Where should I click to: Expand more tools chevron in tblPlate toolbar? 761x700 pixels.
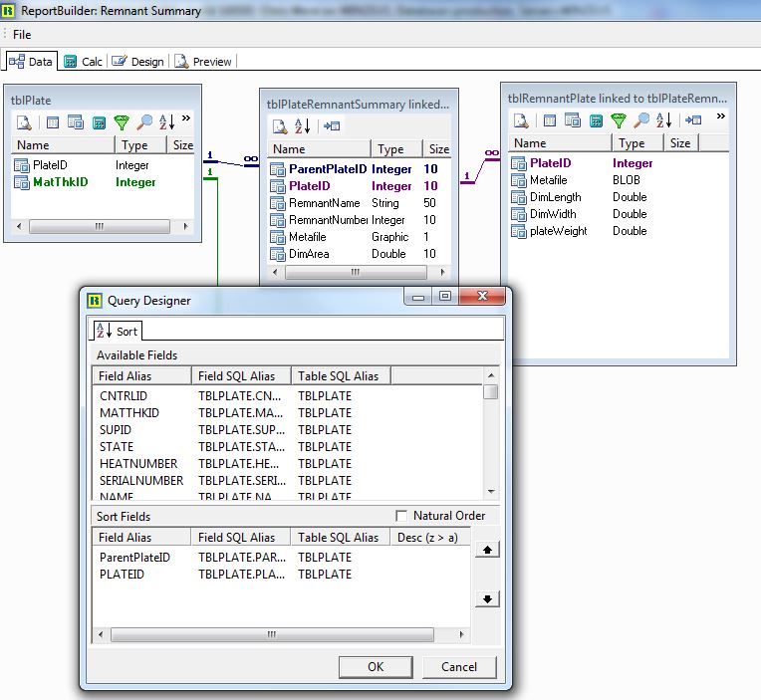coord(186,117)
